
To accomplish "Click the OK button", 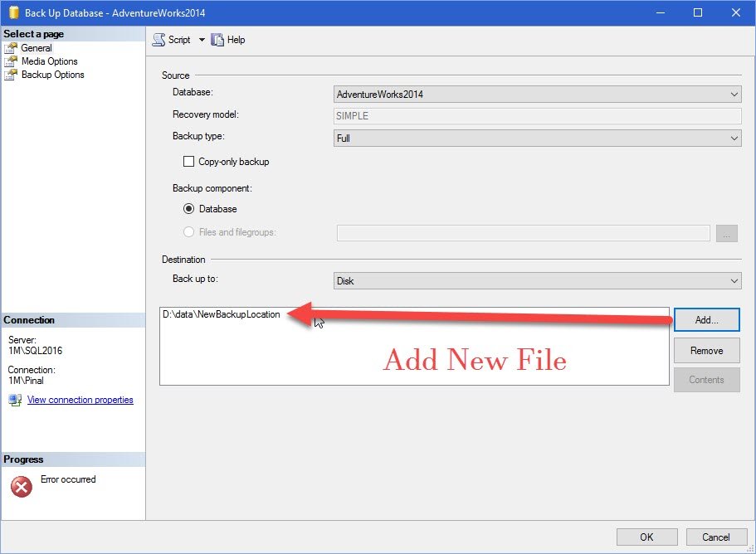I will (x=647, y=537).
